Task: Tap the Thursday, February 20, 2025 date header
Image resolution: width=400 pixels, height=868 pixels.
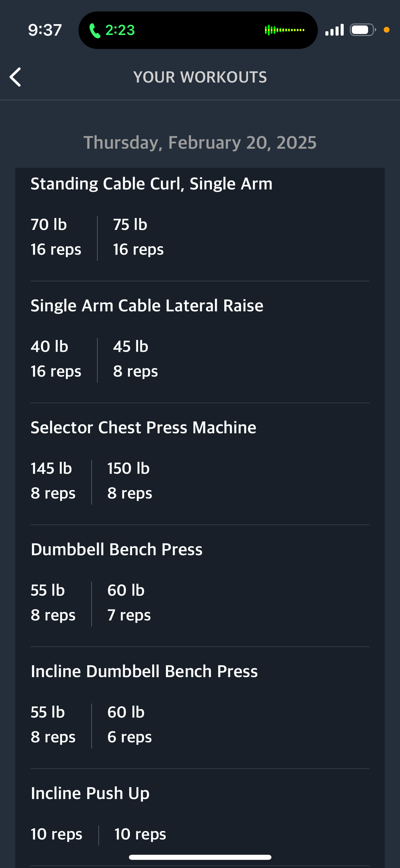Action: pos(200,142)
